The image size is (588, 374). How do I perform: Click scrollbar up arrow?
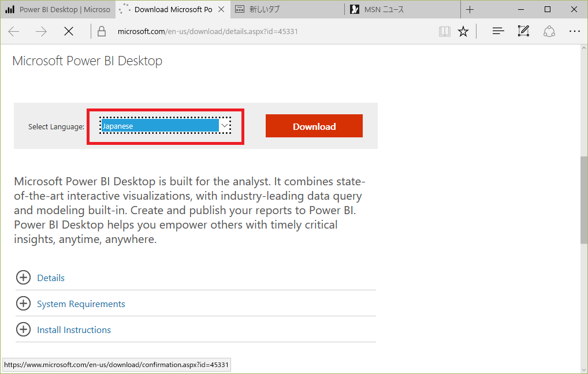pos(584,48)
